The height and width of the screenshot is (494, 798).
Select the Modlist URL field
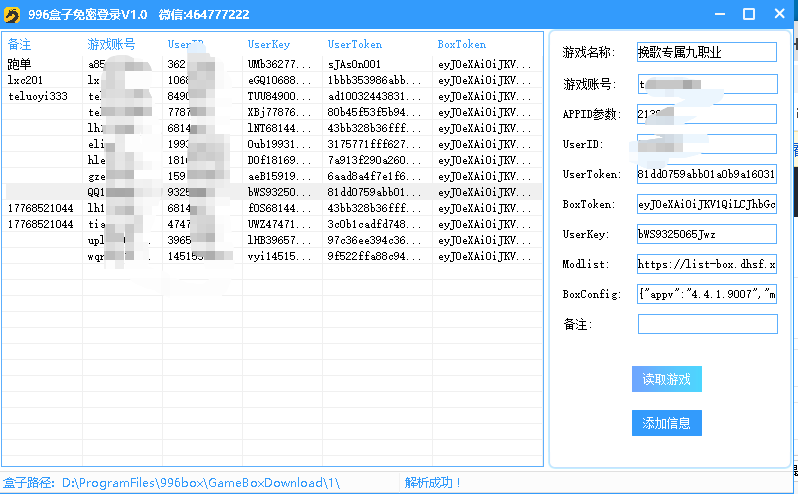coord(706,265)
